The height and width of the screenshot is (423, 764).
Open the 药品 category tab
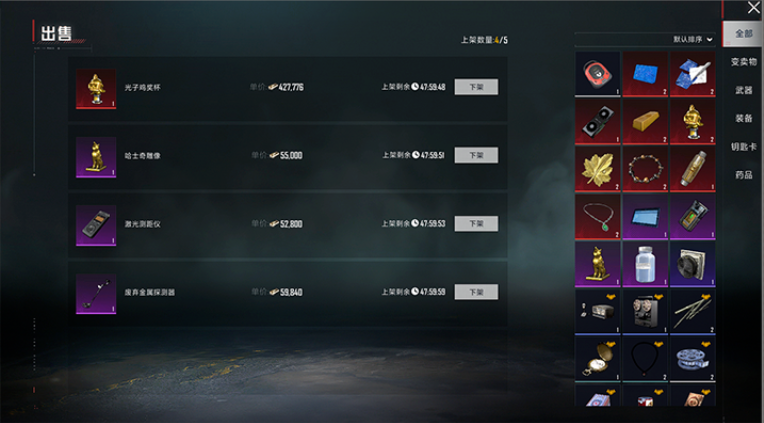744,175
